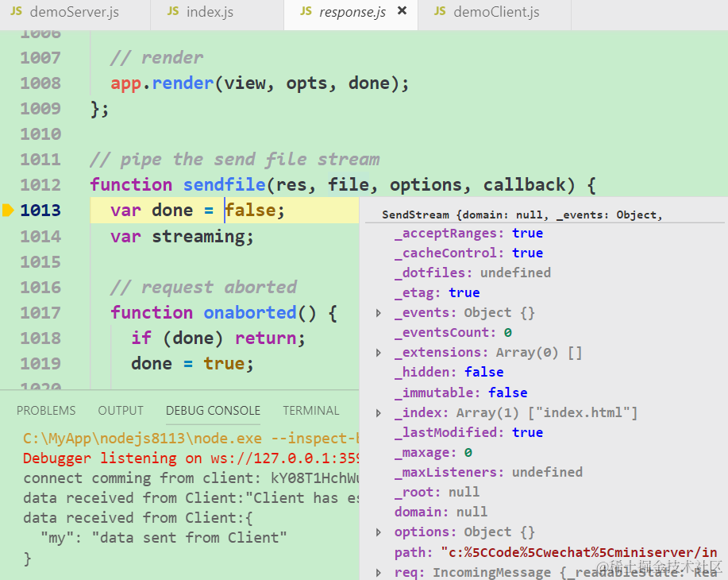Viewport: 728px width, 580px height.
Task: Click the _eventsCount: 0 entry
Action: point(453,333)
